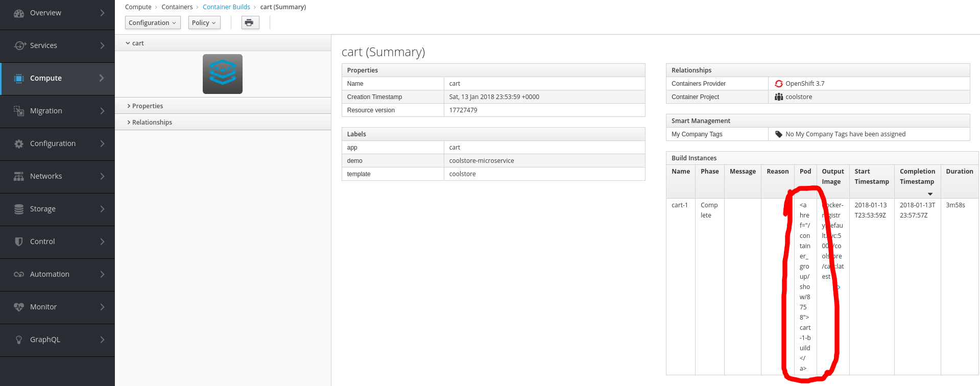Viewport: 980px width, 386px height.
Task: Open the GraphQL menu item
Action: click(x=57, y=340)
